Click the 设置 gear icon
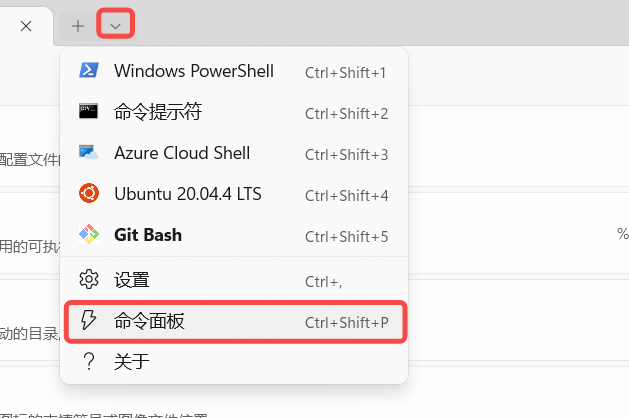This screenshot has height=418, width=629. [89, 280]
